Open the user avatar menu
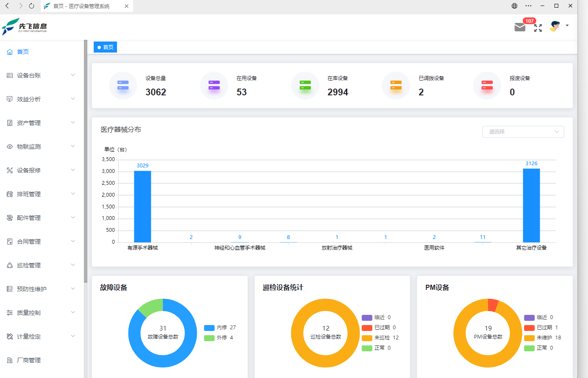This screenshot has height=378, width=588. (555, 26)
